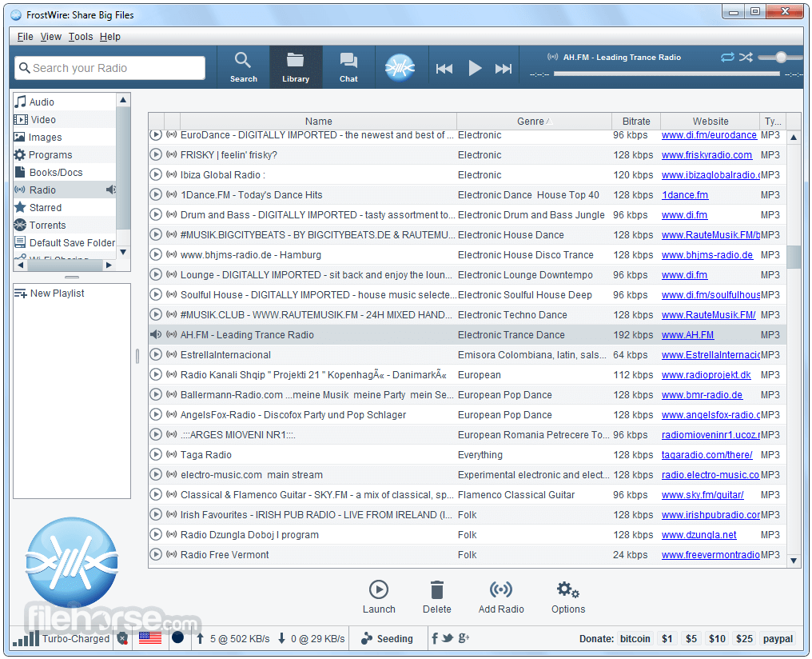Sort stations by Bitrate column header
The image size is (812, 659).
636,122
